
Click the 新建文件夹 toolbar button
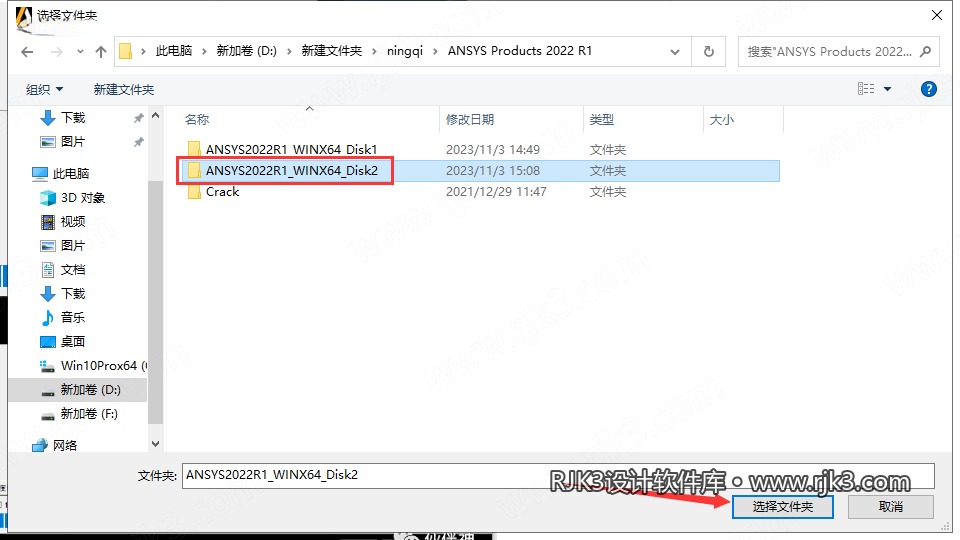[124, 89]
